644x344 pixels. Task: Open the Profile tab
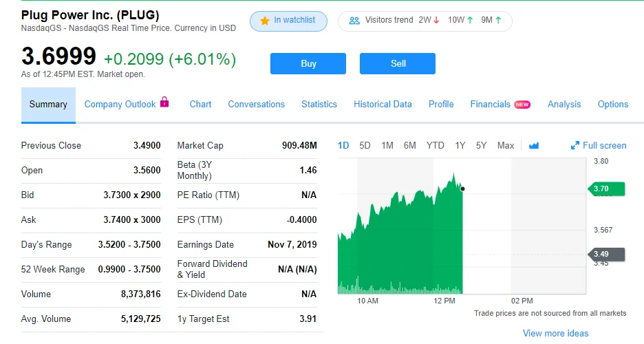(x=441, y=105)
